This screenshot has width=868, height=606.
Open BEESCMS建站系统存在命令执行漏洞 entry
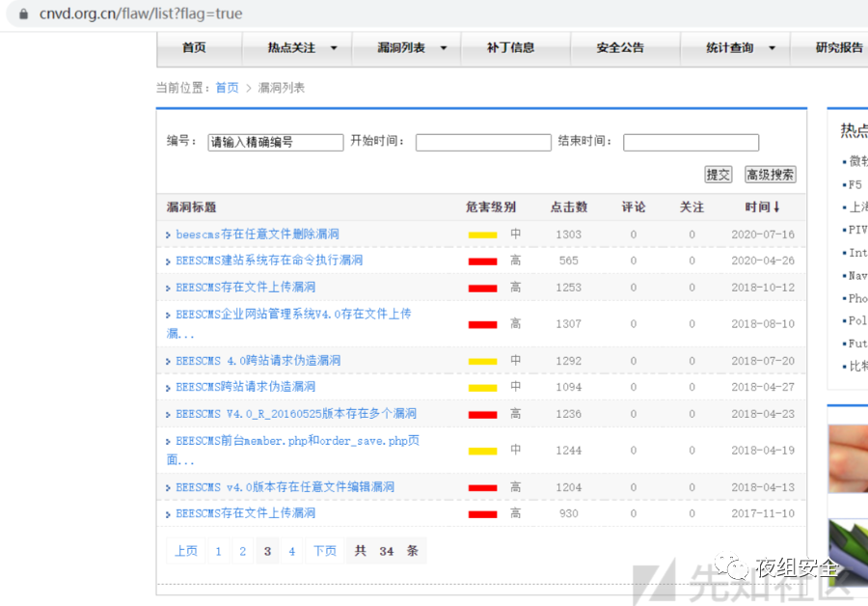tap(269, 261)
